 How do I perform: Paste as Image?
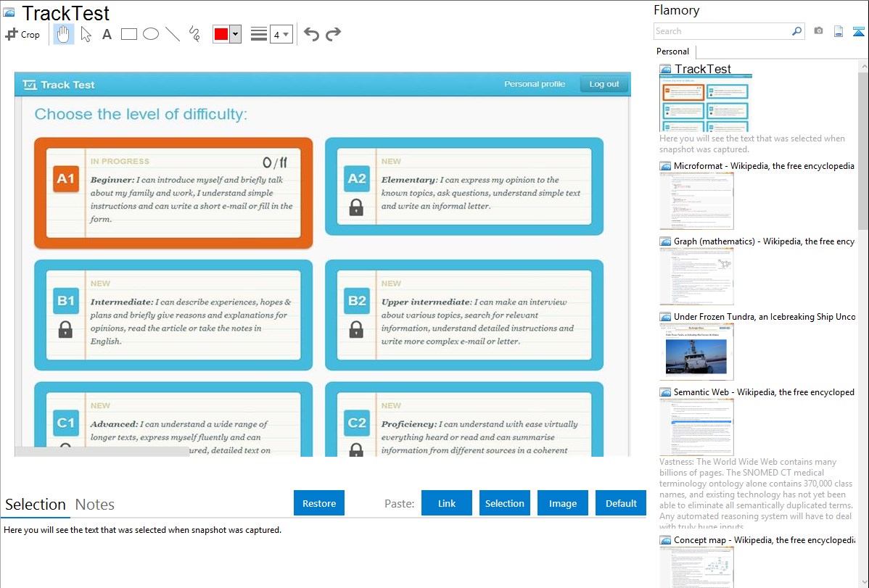click(x=562, y=503)
